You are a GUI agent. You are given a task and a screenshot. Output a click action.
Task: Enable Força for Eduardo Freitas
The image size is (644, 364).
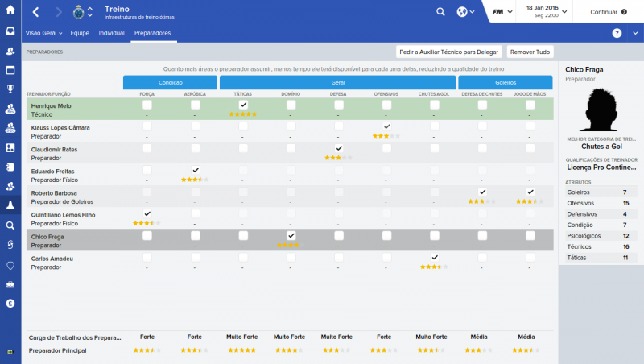[147, 170]
